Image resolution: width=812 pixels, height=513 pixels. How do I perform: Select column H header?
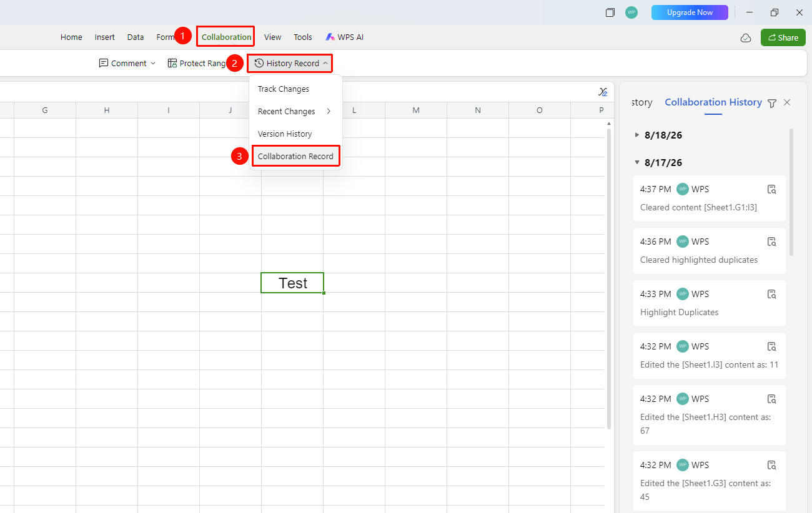click(107, 110)
